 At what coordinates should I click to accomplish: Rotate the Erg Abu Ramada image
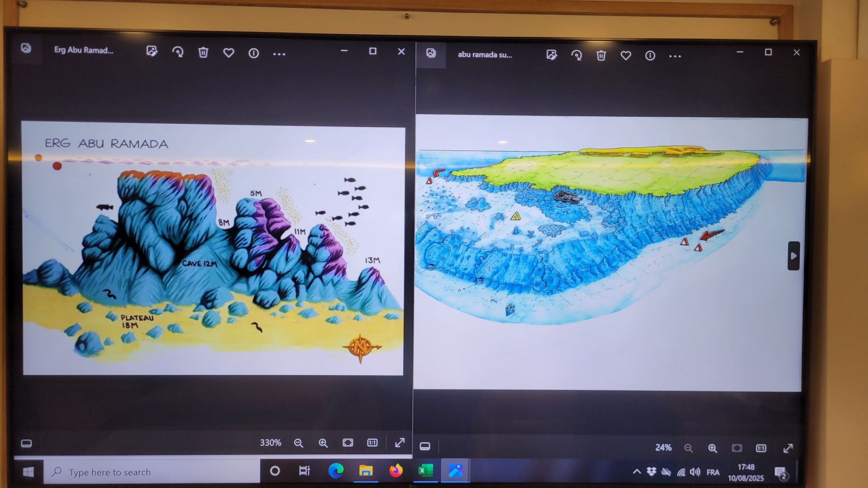(x=178, y=52)
